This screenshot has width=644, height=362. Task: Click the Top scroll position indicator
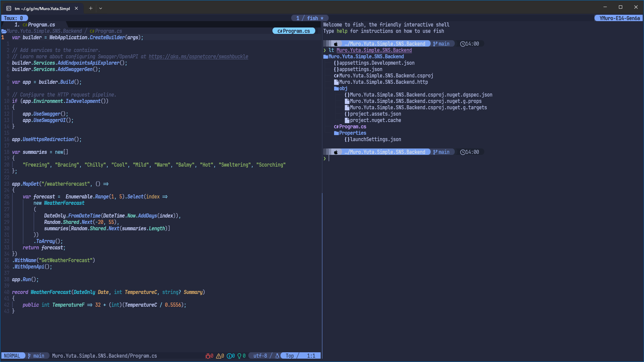point(290,356)
